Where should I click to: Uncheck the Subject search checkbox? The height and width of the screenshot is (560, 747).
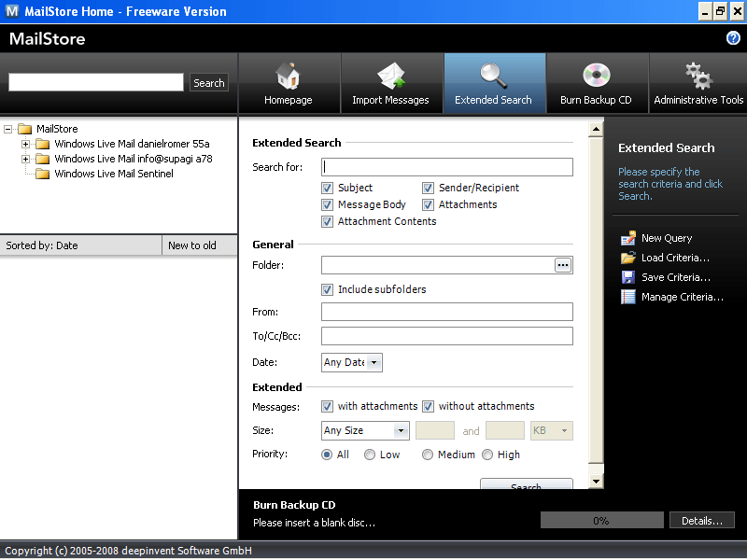pyautogui.click(x=328, y=188)
